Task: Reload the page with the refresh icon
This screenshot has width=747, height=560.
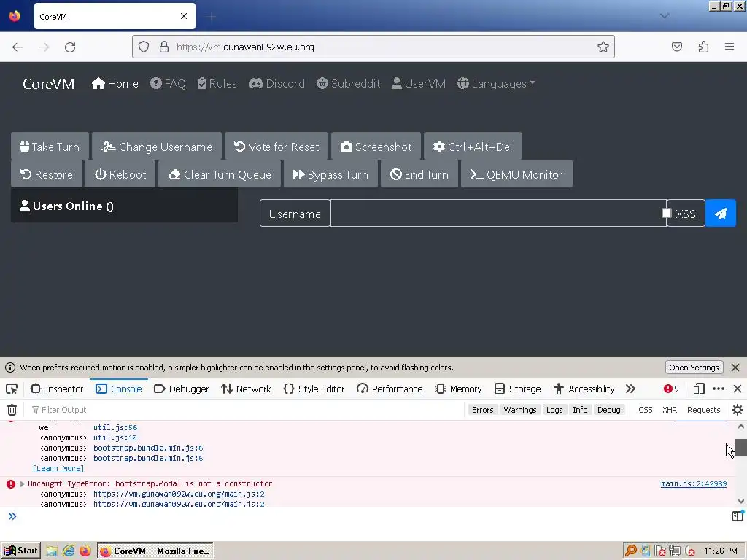Action: coord(70,47)
